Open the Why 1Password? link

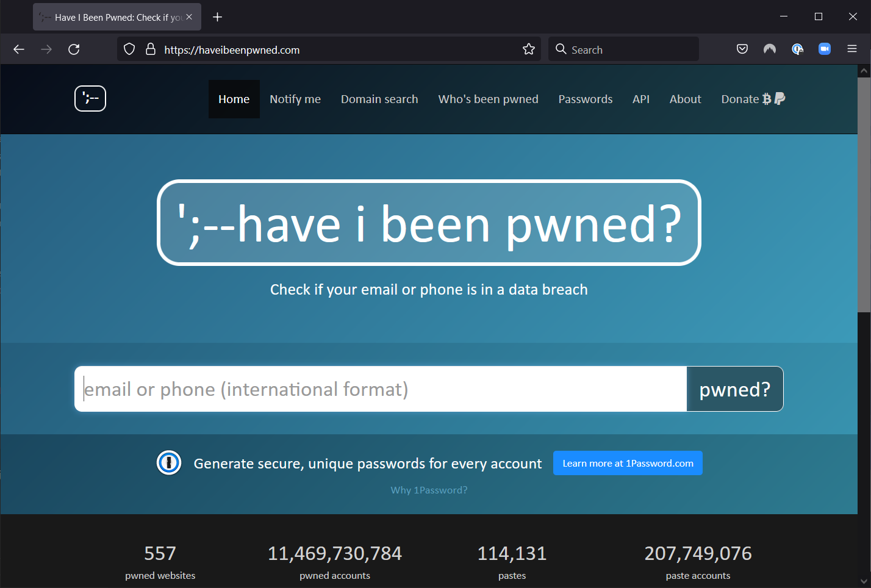tap(429, 490)
